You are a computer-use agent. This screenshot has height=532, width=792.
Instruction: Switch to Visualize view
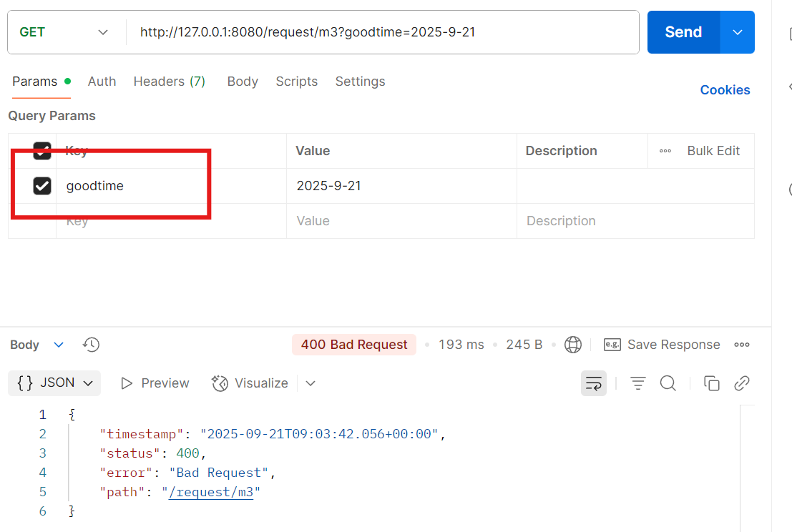[x=250, y=383]
